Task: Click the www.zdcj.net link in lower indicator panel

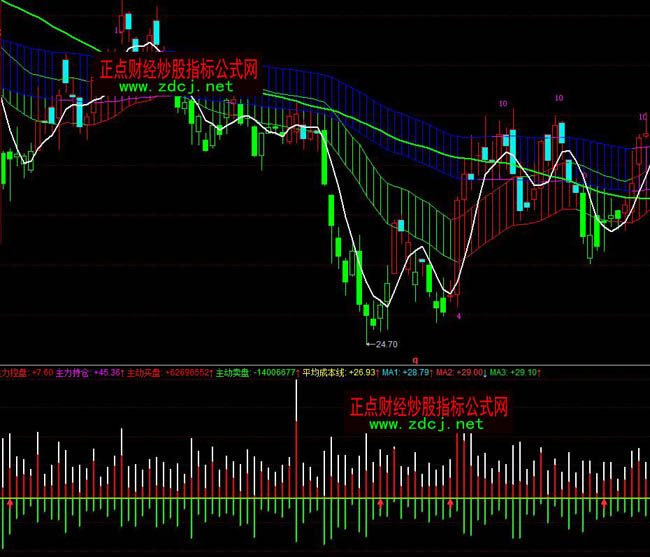Action: [x=425, y=424]
